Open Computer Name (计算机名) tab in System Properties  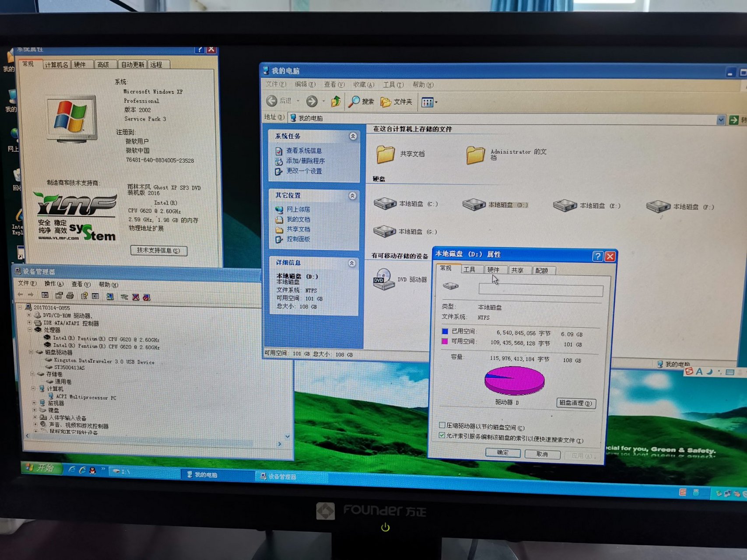tap(56, 65)
